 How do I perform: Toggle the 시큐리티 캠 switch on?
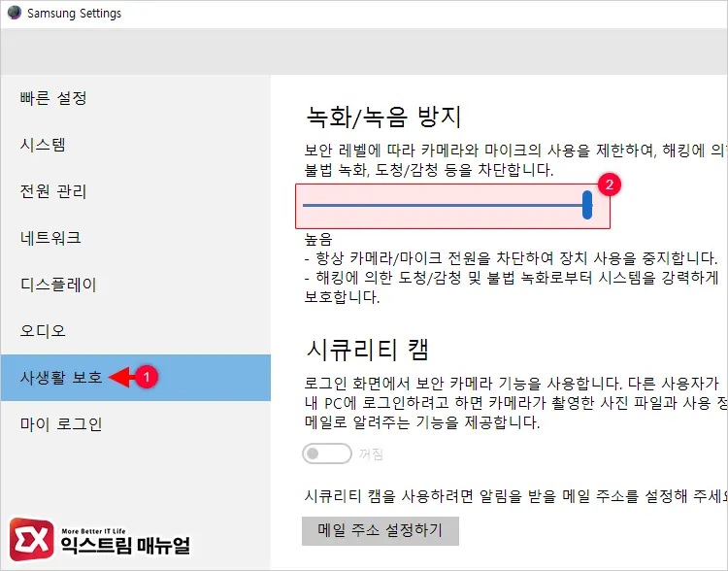[x=326, y=453]
